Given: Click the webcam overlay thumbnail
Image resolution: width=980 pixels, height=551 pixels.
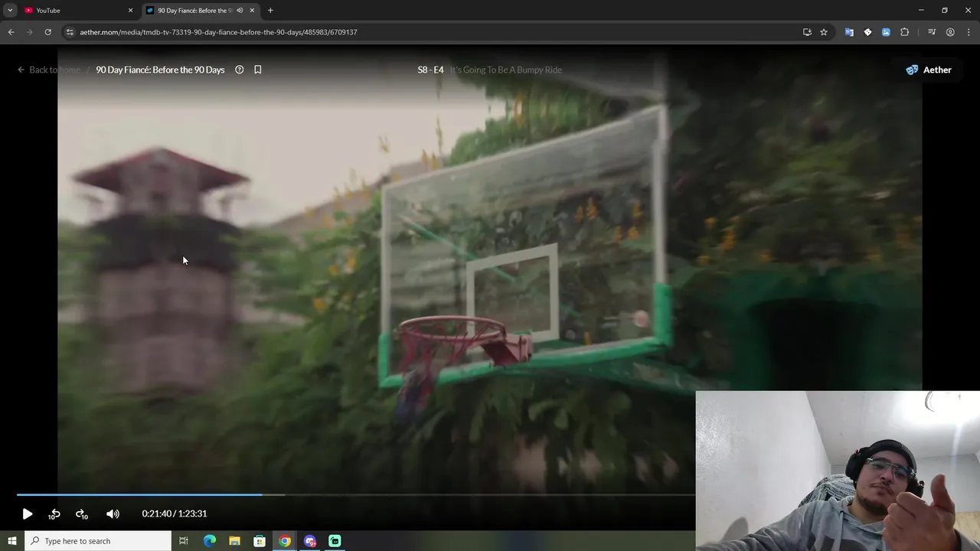Looking at the screenshot, I should pos(838,471).
